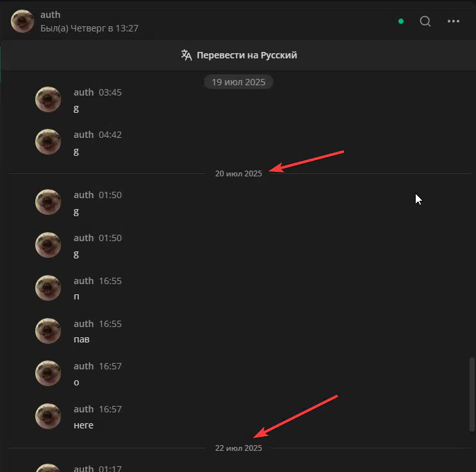Click the avatar beside the message пав
The height and width of the screenshot is (472, 476).
(48, 331)
